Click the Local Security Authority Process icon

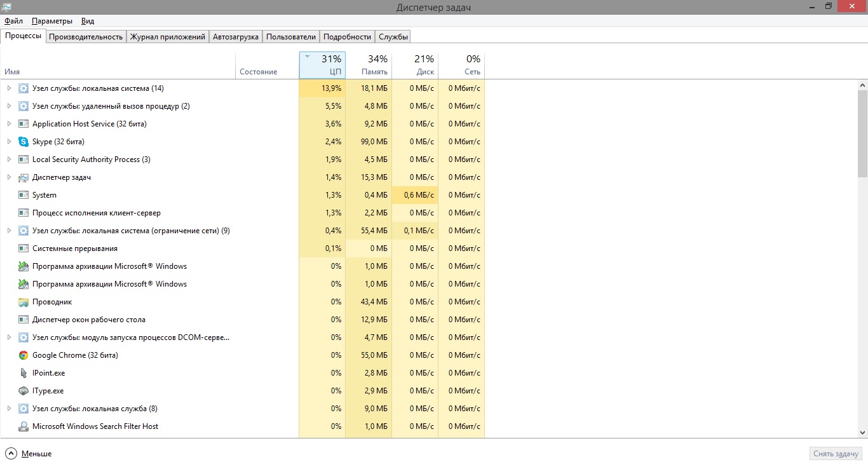pyautogui.click(x=24, y=160)
